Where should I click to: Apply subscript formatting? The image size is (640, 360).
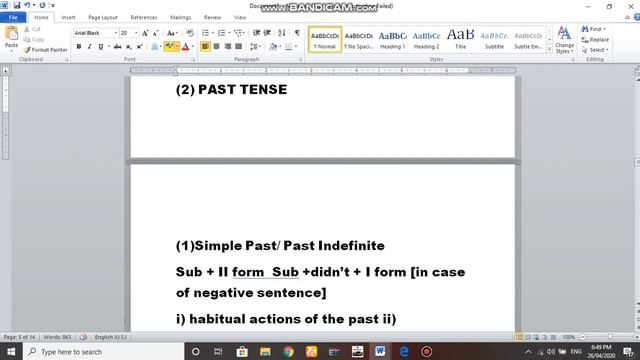pos(129,47)
